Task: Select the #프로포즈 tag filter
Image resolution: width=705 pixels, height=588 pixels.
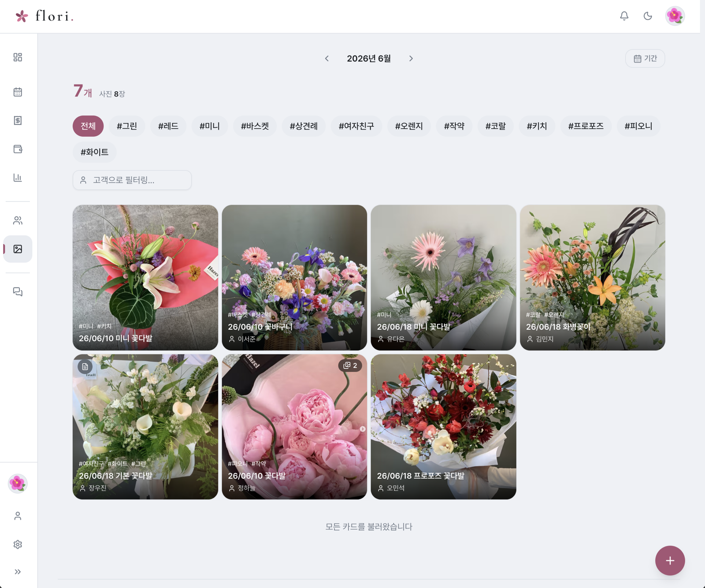Action: tap(586, 126)
